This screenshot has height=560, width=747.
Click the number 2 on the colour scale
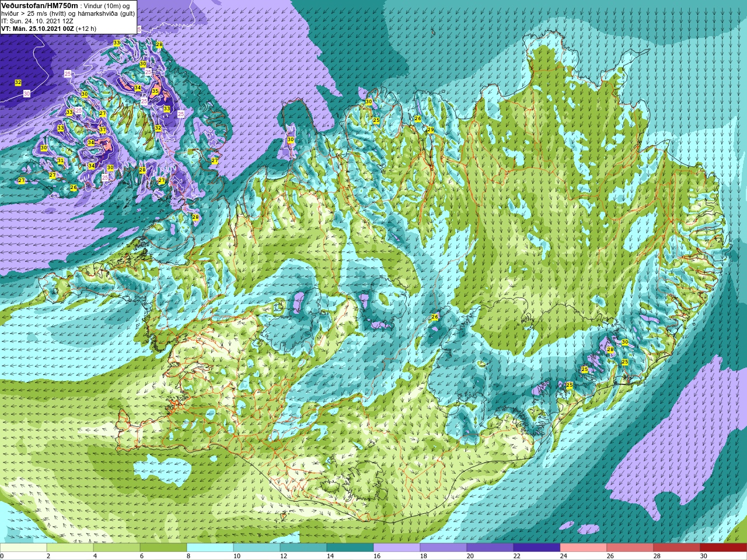click(48, 556)
